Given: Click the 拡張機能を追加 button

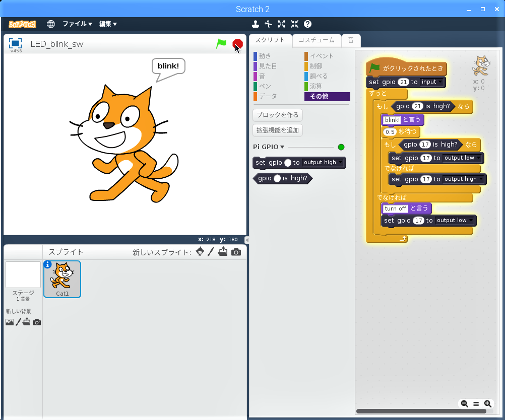Looking at the screenshot, I should click(x=278, y=130).
